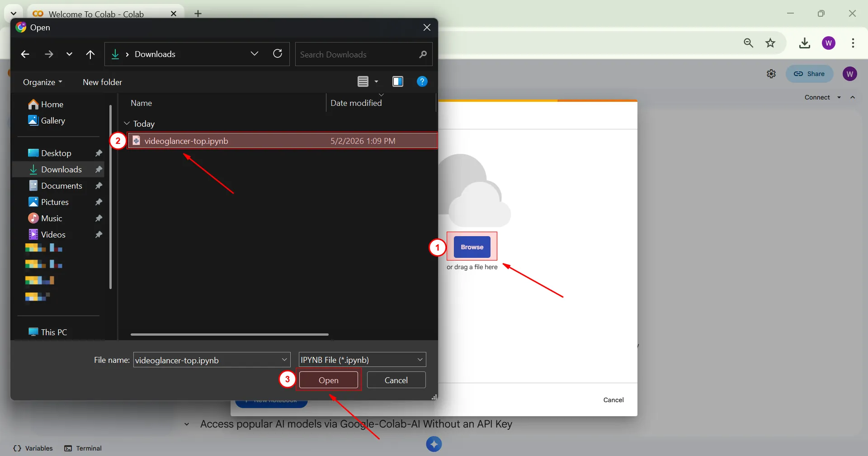Open the Colab account avatar

coord(850,74)
